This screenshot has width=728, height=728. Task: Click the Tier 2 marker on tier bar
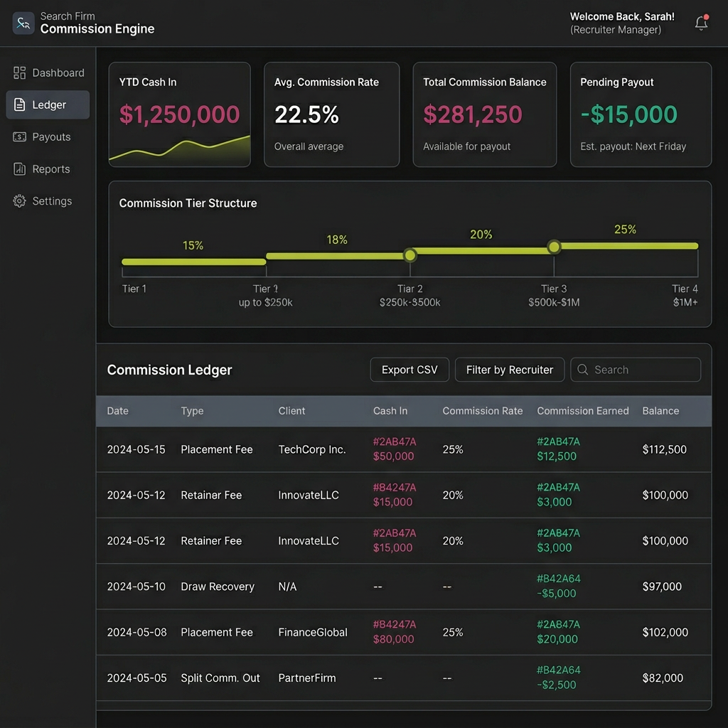tap(410, 255)
